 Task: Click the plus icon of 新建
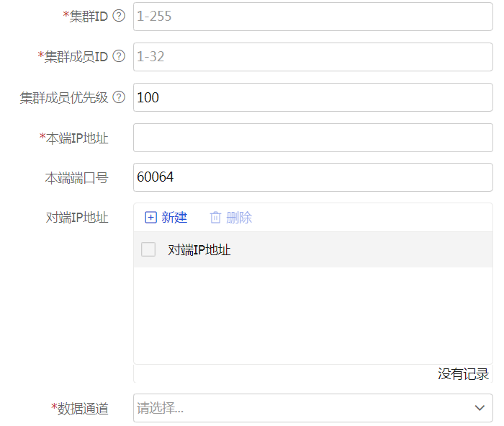point(150,218)
